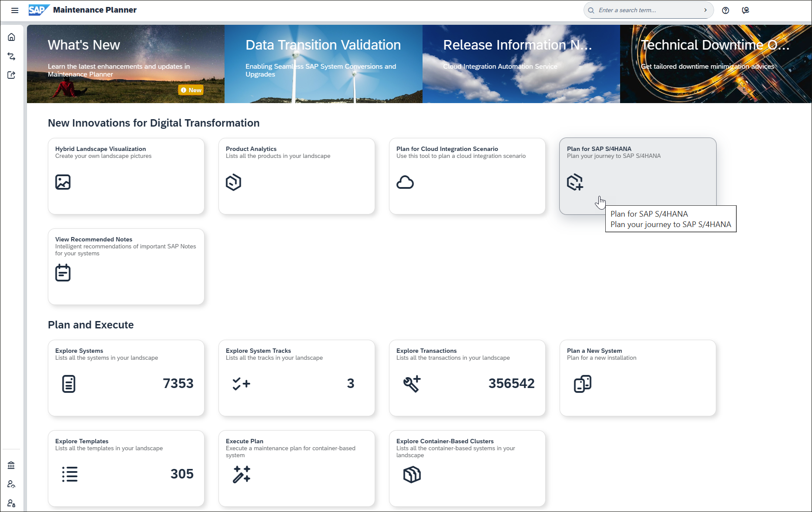Click the Explore System Tracks checklist icon

[x=241, y=384]
